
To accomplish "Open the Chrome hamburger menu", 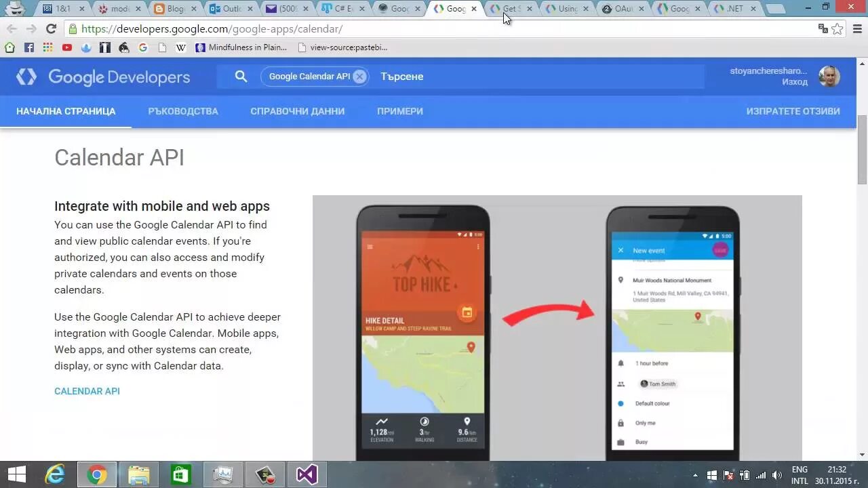I will click(856, 29).
